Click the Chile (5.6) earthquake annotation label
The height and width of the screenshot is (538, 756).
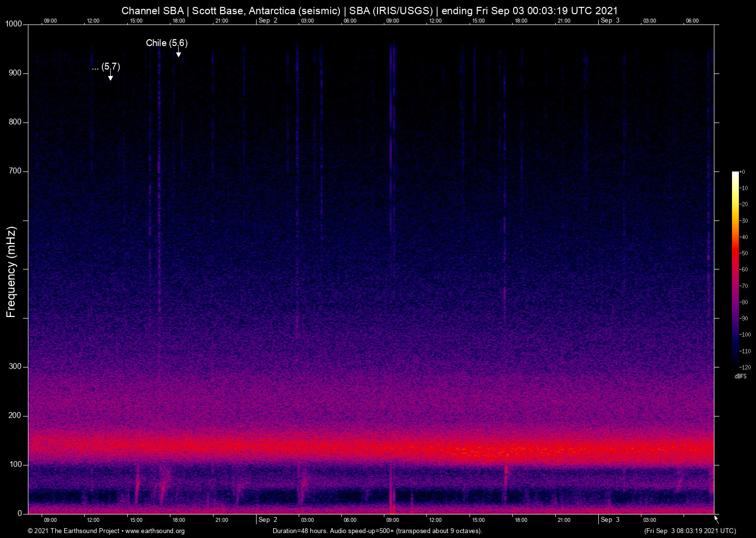coord(166,43)
